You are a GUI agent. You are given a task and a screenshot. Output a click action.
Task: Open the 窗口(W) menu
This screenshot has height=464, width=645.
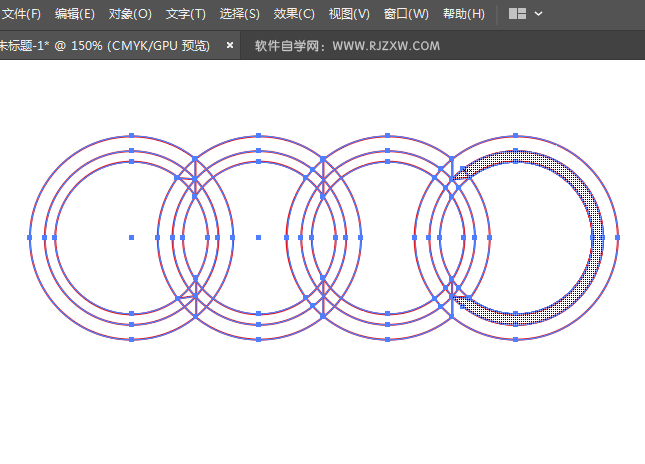[406, 14]
